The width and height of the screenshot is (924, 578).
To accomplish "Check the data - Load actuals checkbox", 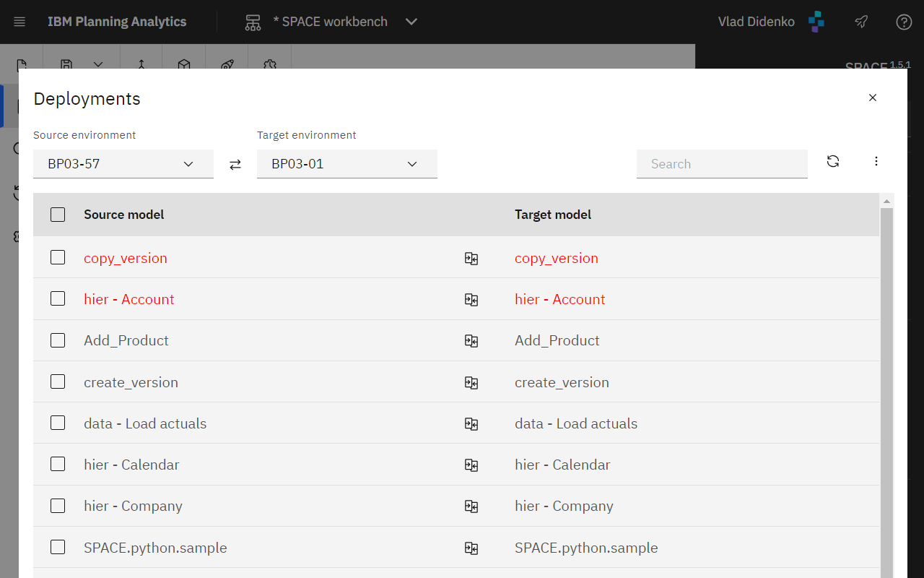I will [58, 423].
